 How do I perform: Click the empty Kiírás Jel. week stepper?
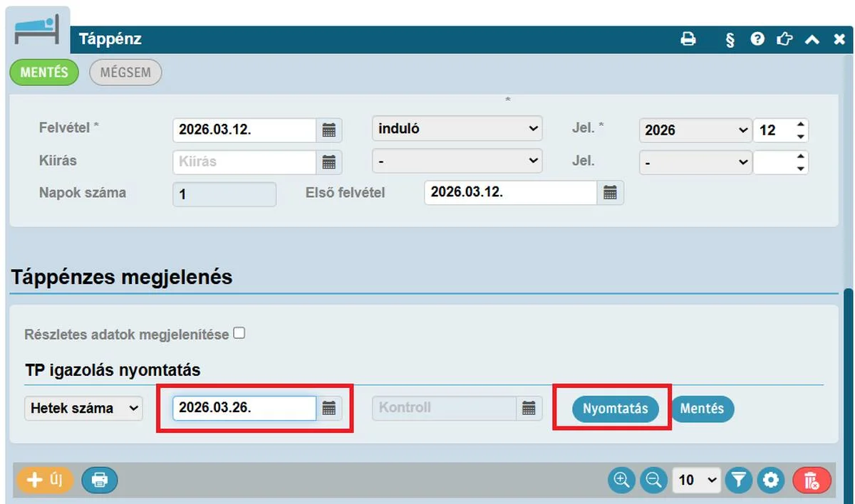[x=781, y=162]
